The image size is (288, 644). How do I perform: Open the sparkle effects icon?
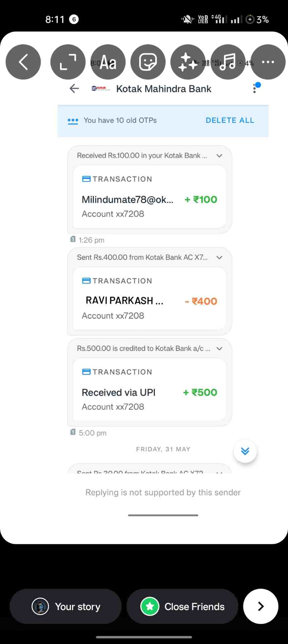point(188,62)
